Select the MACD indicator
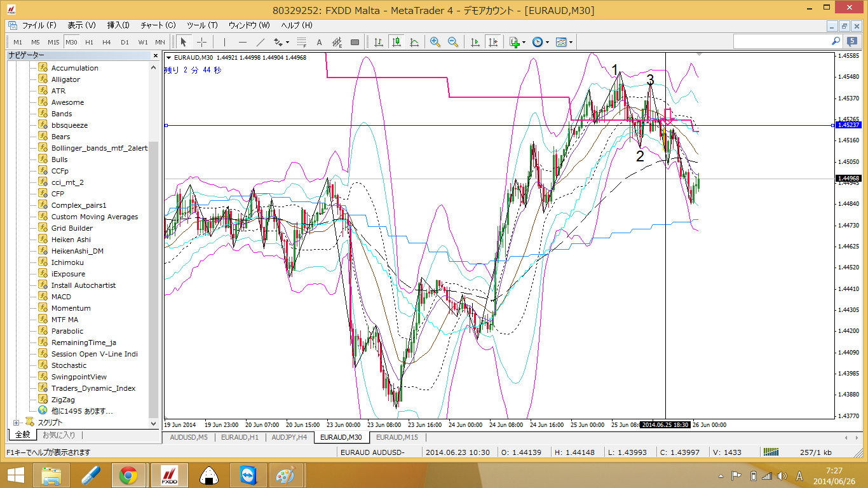The height and width of the screenshot is (488, 868). [x=61, y=297]
